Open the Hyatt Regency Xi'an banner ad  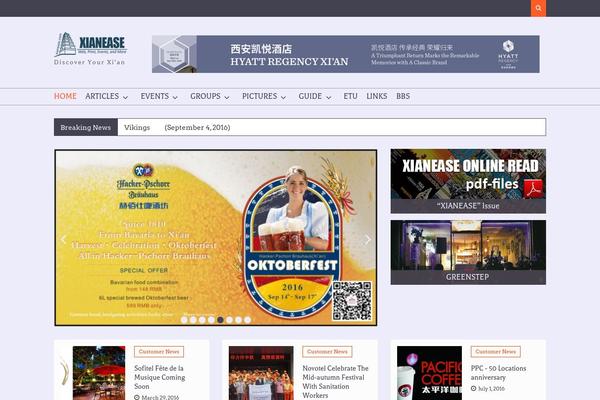click(346, 54)
